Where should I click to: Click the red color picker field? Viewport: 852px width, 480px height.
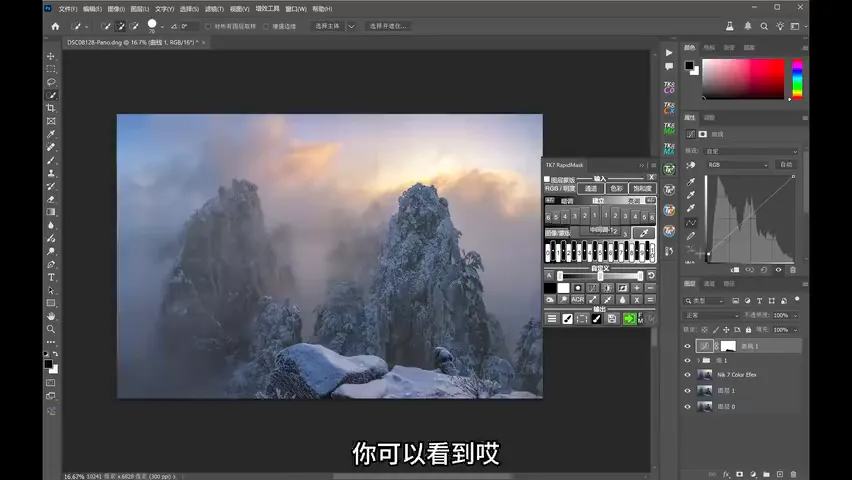tap(743, 79)
